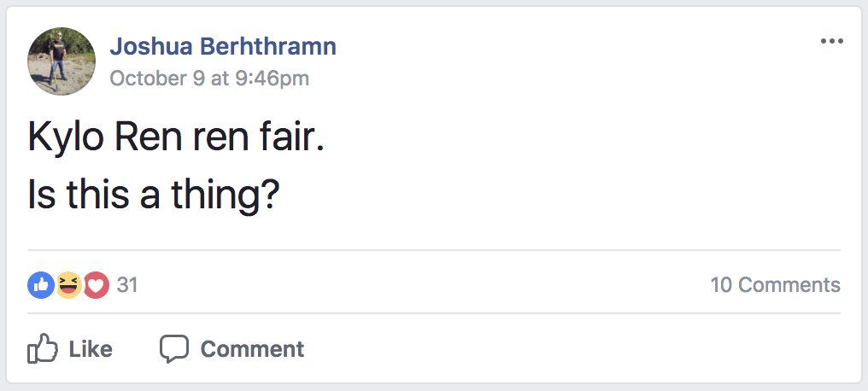
Task: Click the red heart Love reaction icon
Action: [x=97, y=285]
